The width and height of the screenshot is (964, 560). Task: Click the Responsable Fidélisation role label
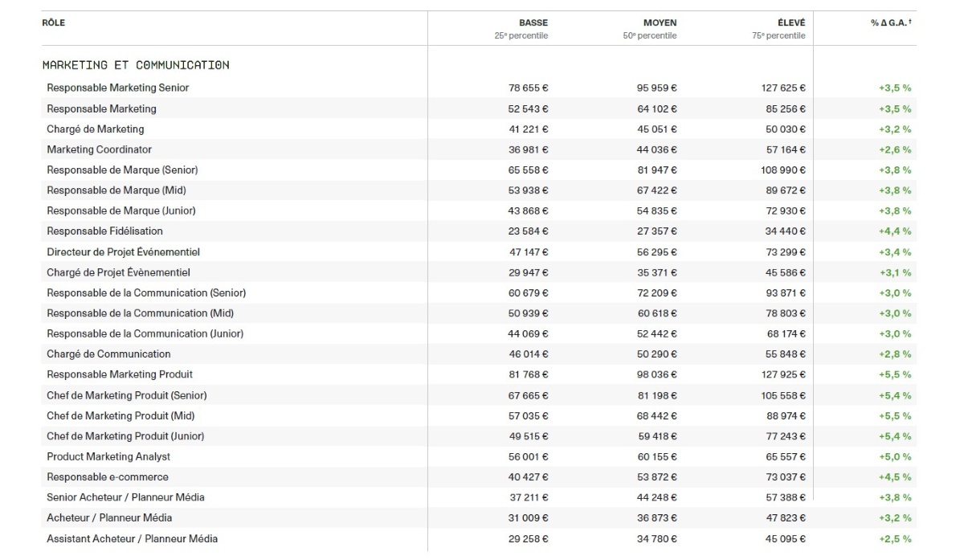[104, 231]
